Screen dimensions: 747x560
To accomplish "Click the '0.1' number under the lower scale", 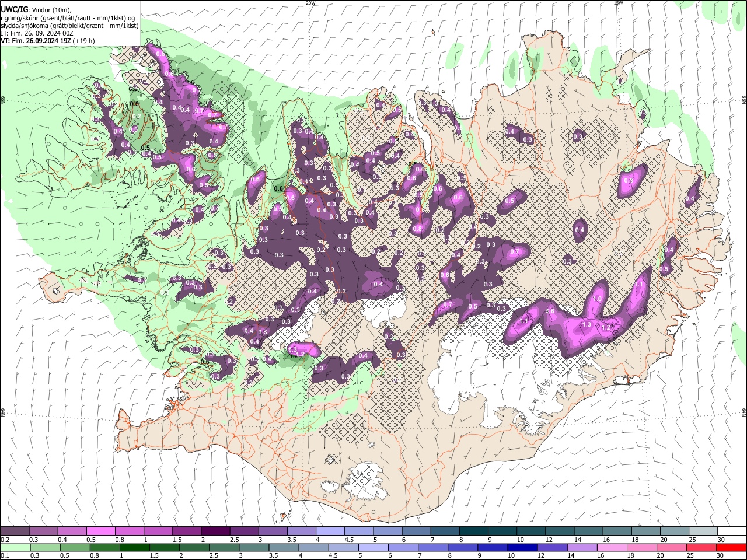I will point(5,555).
